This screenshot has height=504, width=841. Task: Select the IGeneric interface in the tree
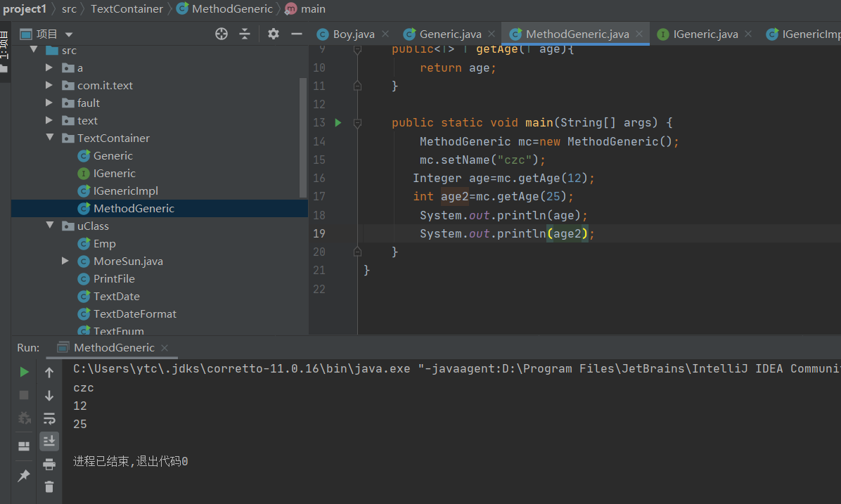114,174
